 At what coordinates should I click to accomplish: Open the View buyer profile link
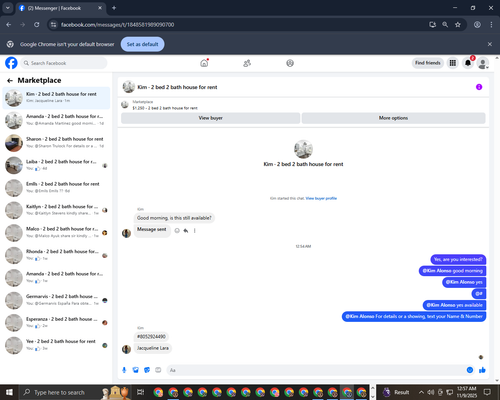pyautogui.click(x=321, y=198)
